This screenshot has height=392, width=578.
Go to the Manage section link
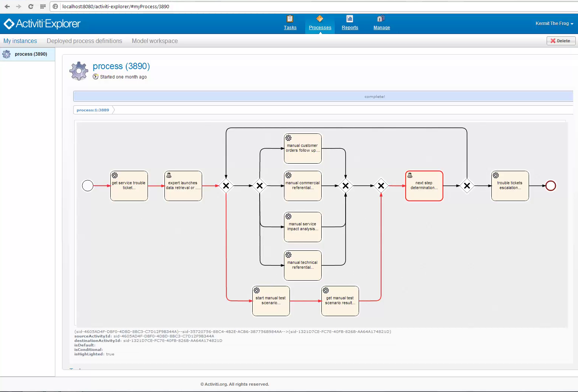coord(381,28)
